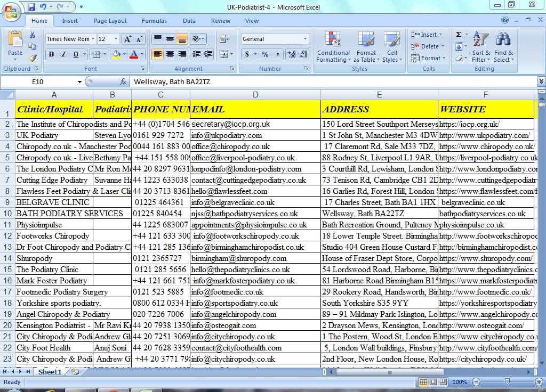Open Sort & Filter options
This screenshot has width=546, height=392.
pyautogui.click(x=480, y=47)
